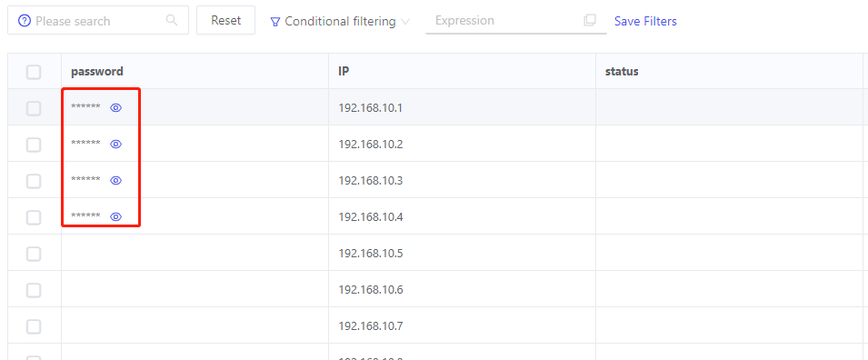Screen dimensions: 868x360
Task: Reveal password for 192.168.10.1
Action: tap(115, 108)
